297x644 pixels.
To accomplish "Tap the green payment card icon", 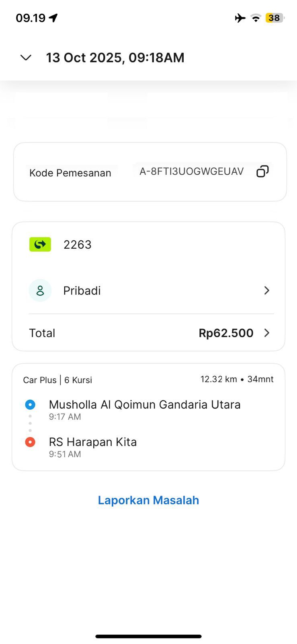I will [40, 244].
